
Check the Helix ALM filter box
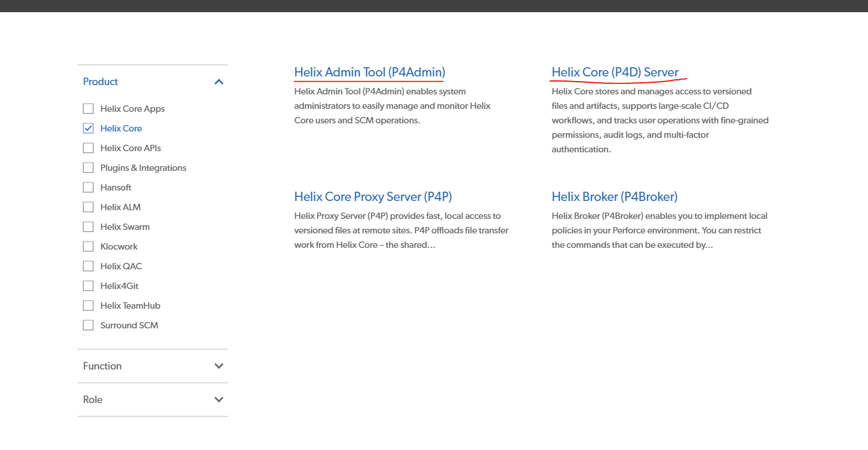(x=88, y=207)
